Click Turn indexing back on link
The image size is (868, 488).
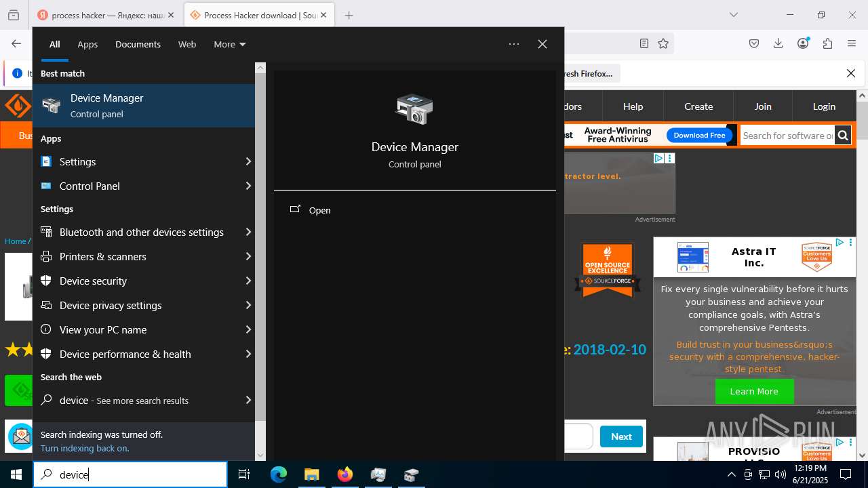pos(84,448)
